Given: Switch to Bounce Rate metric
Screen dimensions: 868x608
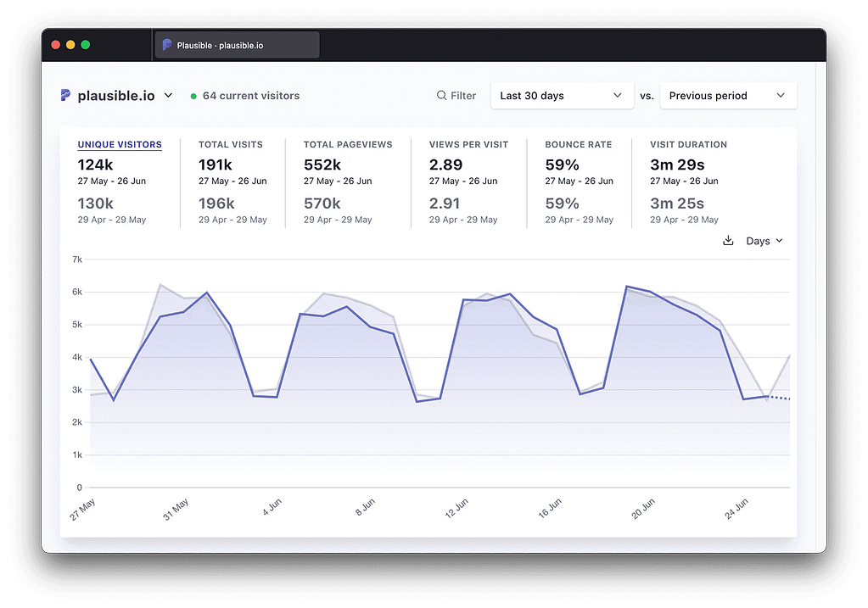Looking at the screenshot, I should [x=578, y=145].
